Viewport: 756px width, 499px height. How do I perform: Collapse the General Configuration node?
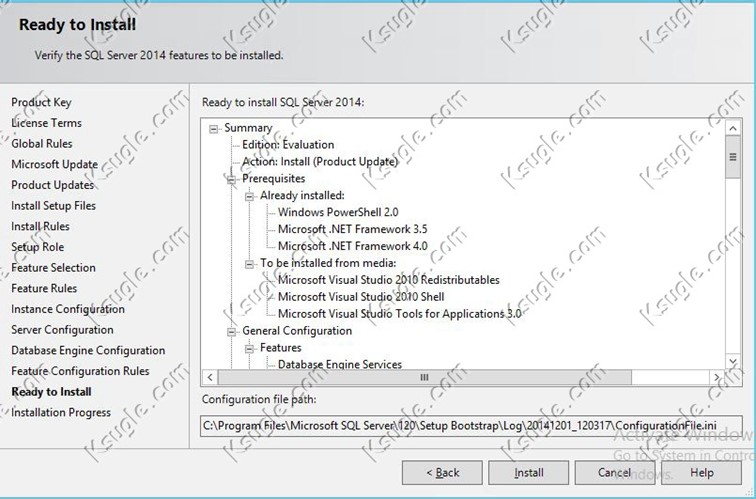click(231, 332)
